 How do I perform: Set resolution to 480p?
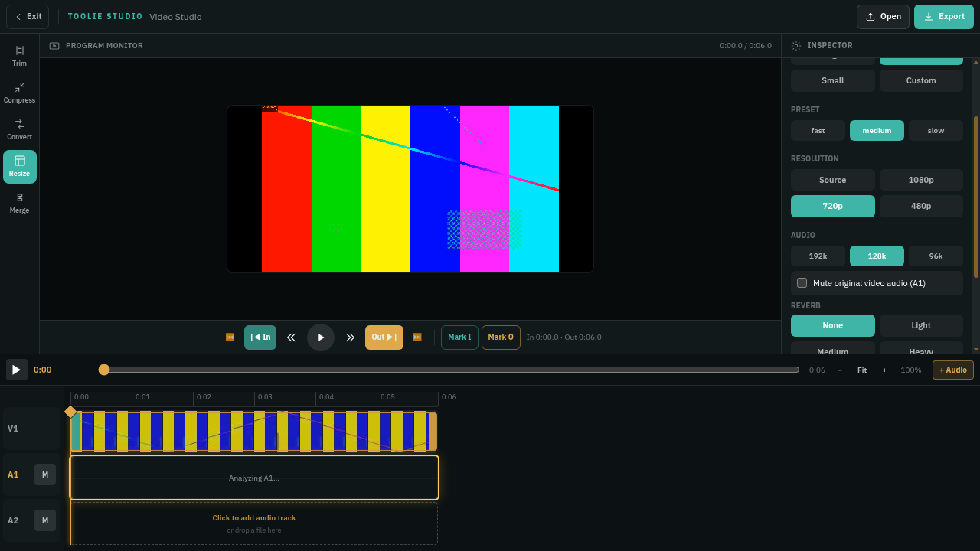(921, 206)
